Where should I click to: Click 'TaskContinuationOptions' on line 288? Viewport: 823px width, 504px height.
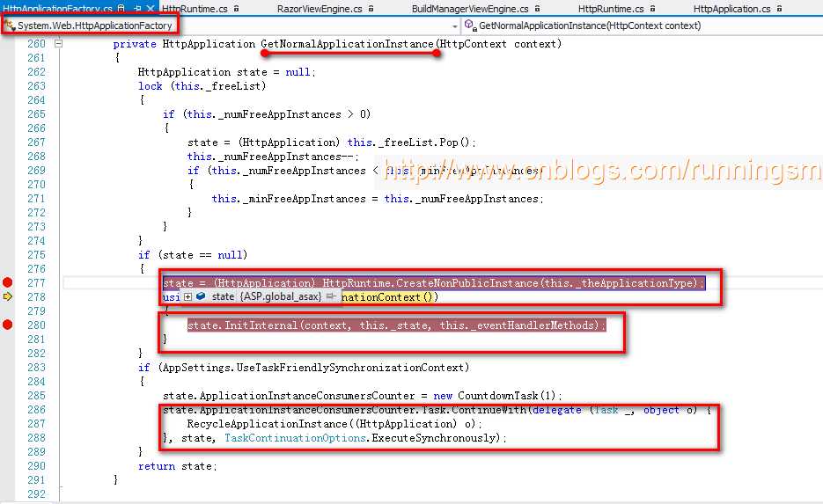pyautogui.click(x=295, y=438)
